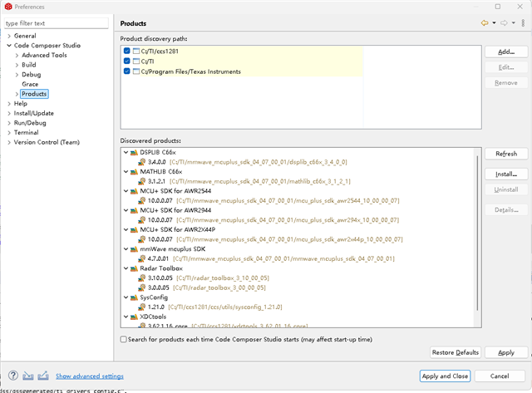Screen dimensions: 532x393
Task: Click the SysConfig product icon
Action: [x=134, y=297]
